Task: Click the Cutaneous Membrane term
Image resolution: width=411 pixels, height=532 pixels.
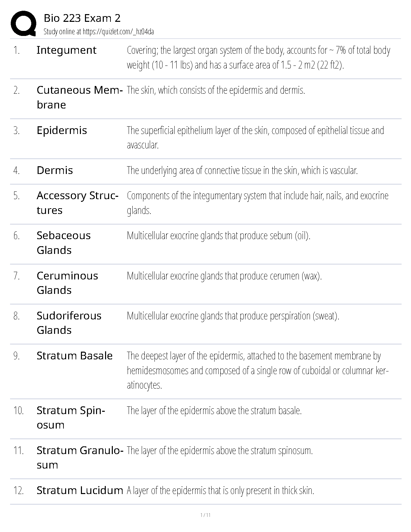Action: click(x=80, y=97)
